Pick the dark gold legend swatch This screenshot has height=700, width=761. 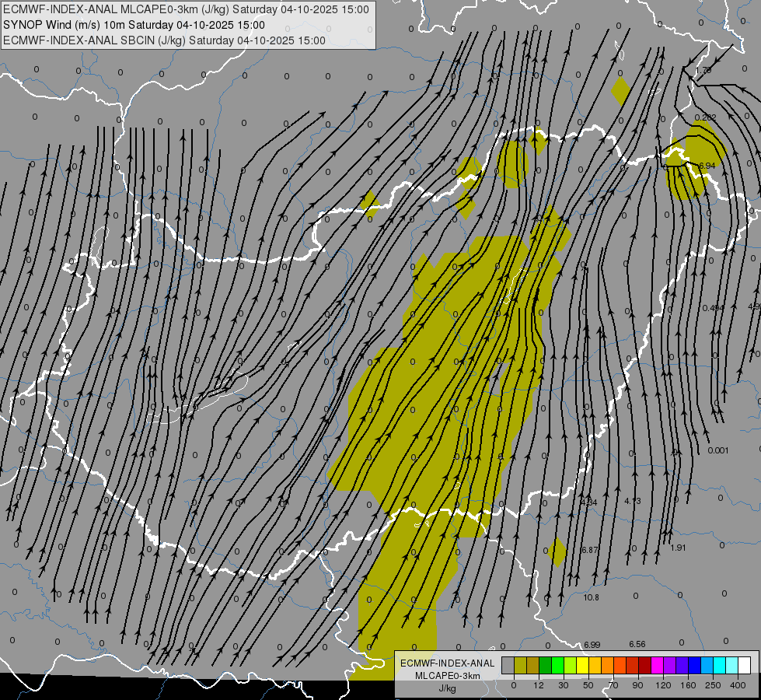click(x=533, y=665)
